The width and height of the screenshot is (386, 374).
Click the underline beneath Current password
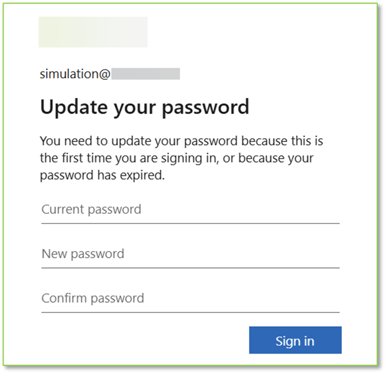pos(190,223)
